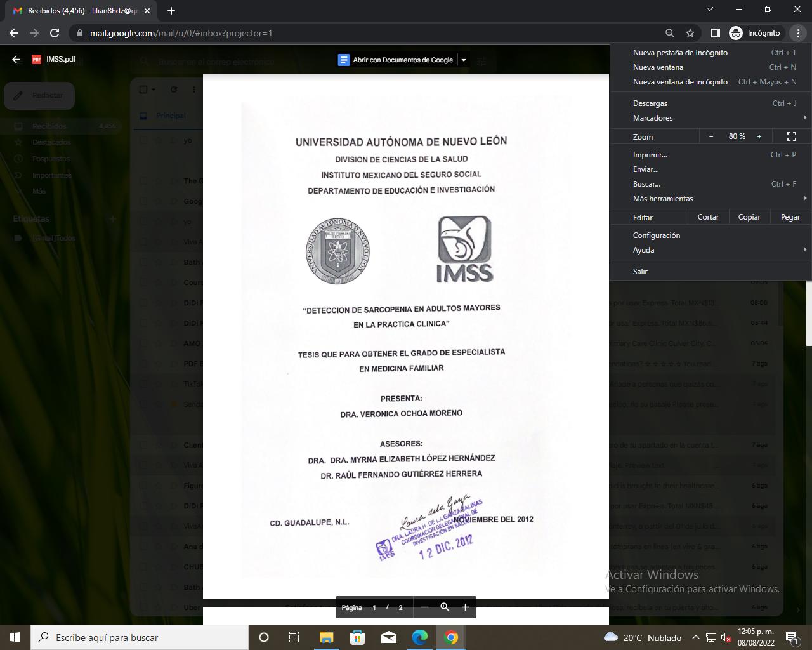Select Enviar... from the menu

tap(710, 169)
